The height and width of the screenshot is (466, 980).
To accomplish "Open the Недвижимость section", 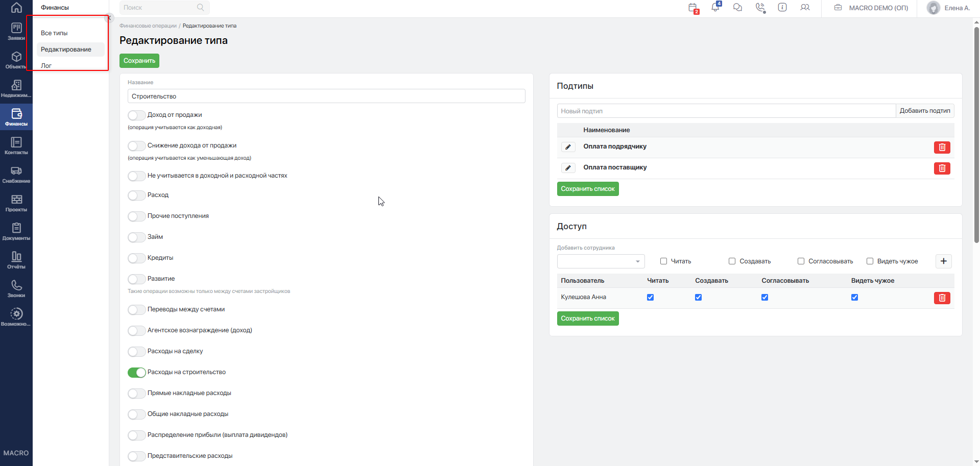I will (16, 88).
